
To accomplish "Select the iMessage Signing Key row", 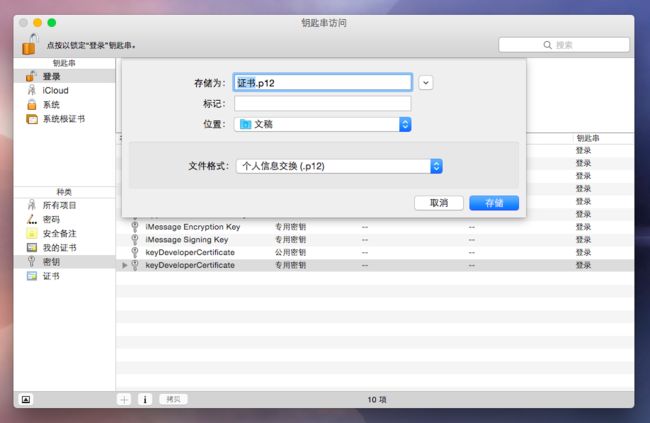I will click(x=375, y=240).
